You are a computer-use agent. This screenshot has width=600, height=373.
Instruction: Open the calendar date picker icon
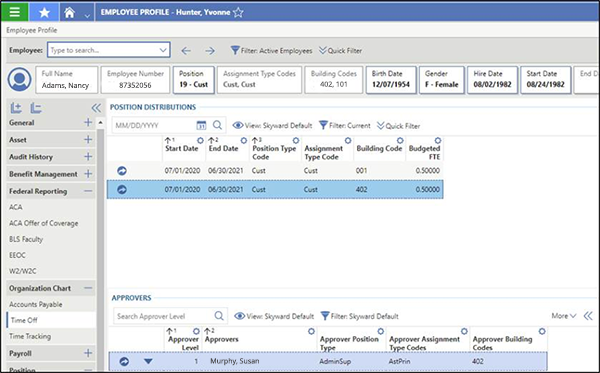coord(201,125)
